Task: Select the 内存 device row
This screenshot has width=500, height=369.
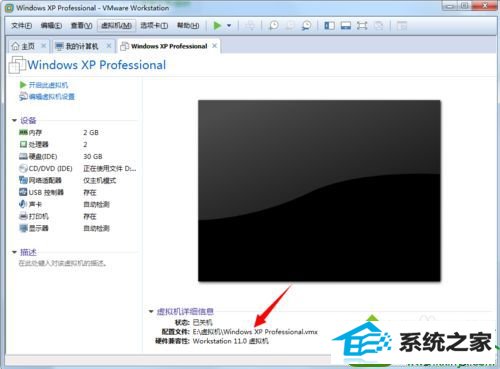Action: coord(77,132)
